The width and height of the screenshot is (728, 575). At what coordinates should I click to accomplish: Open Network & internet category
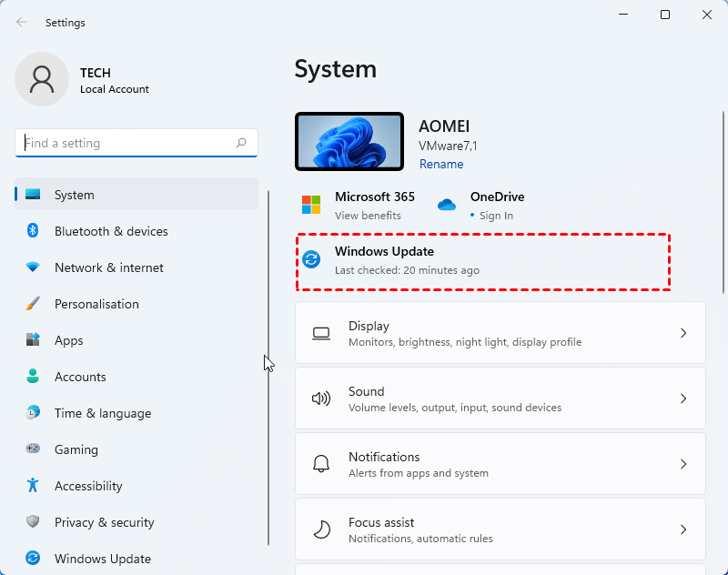click(x=109, y=267)
